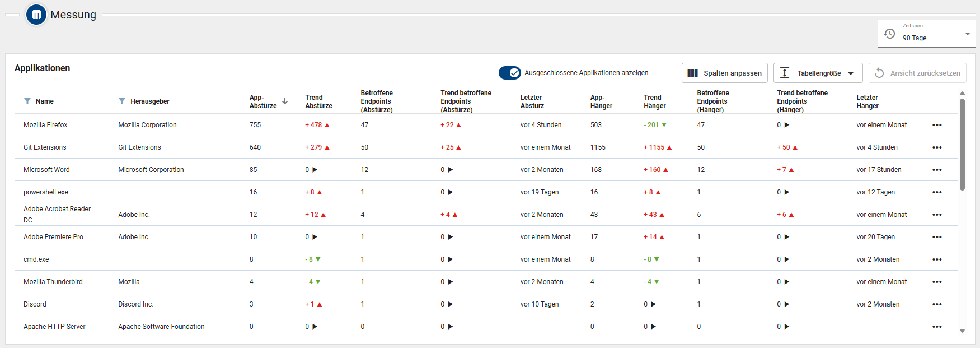
Task: Click the history clock icon beside Zeitraum
Action: tap(889, 34)
